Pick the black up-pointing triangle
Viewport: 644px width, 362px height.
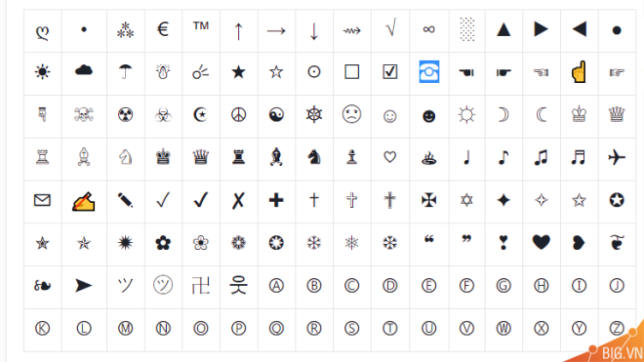click(x=503, y=29)
